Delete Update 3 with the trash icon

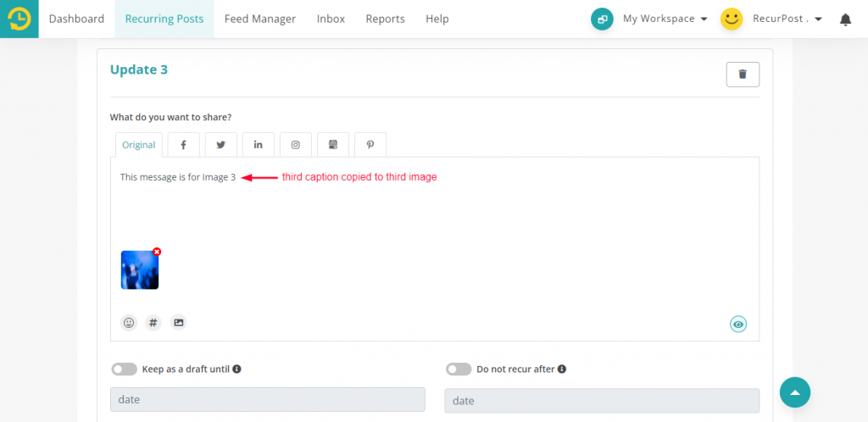click(x=743, y=75)
